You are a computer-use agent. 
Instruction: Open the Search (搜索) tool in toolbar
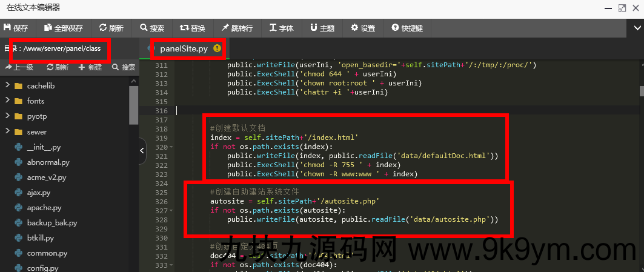tap(152, 28)
